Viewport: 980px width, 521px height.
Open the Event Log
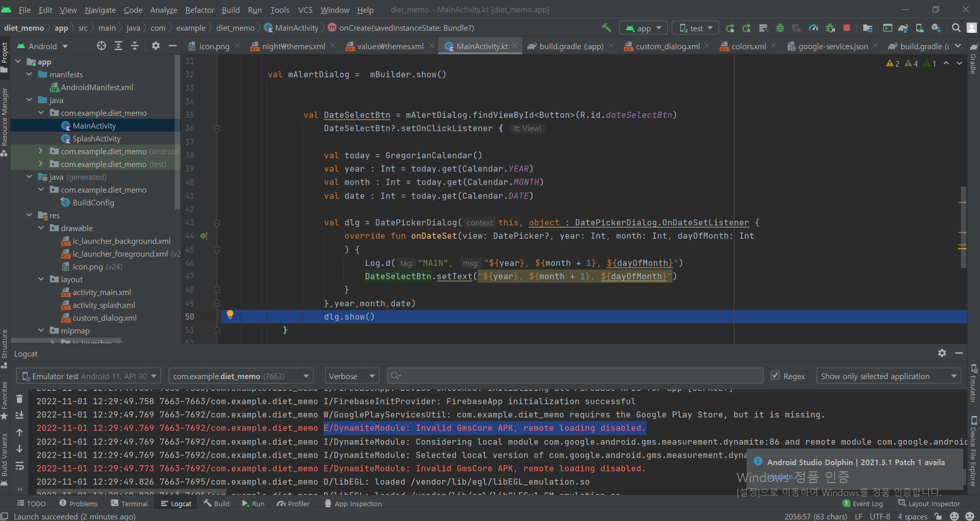click(x=863, y=504)
